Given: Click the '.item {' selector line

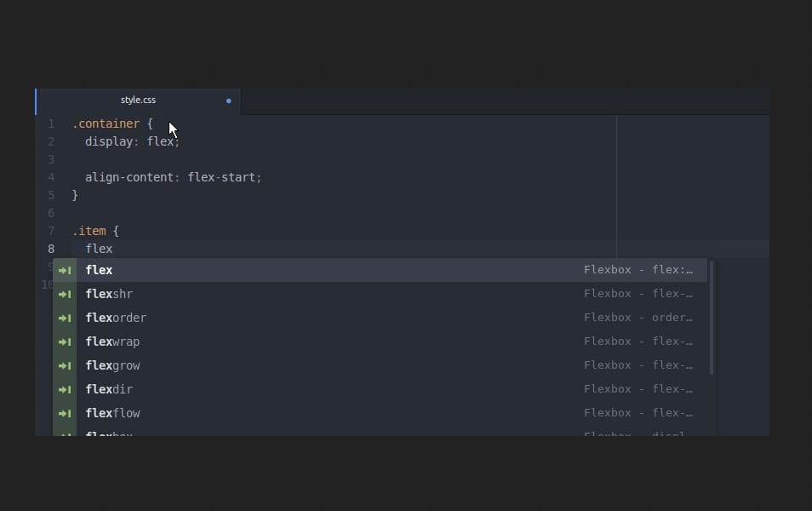Looking at the screenshot, I should click(x=95, y=231).
